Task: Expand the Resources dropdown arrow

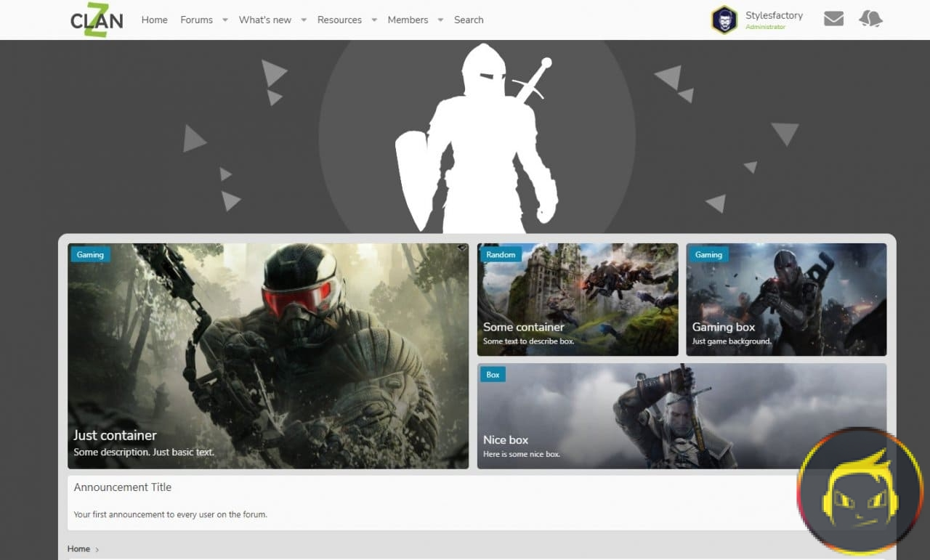Action: coord(374,20)
